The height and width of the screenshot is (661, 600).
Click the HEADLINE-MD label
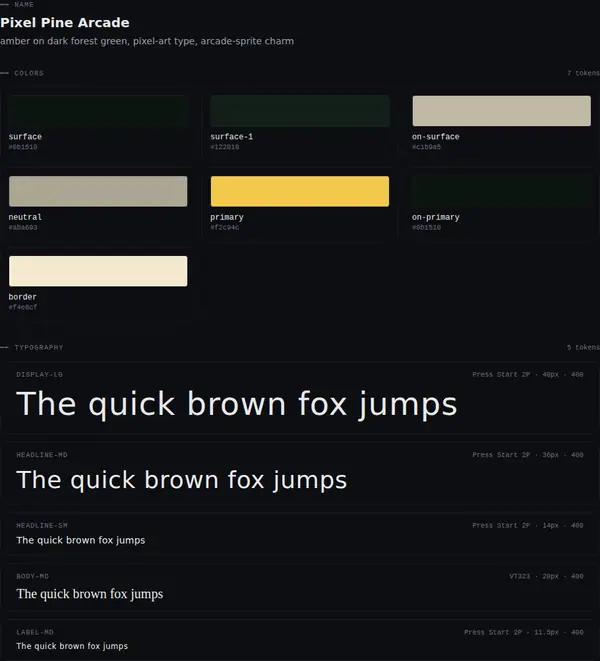pos(42,455)
